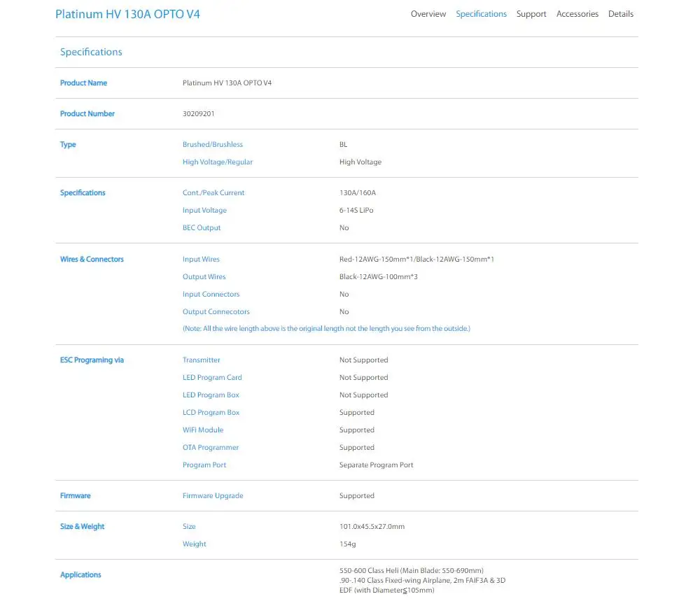
Task: Select the Specifications tab in top navigation
Action: [x=482, y=14]
